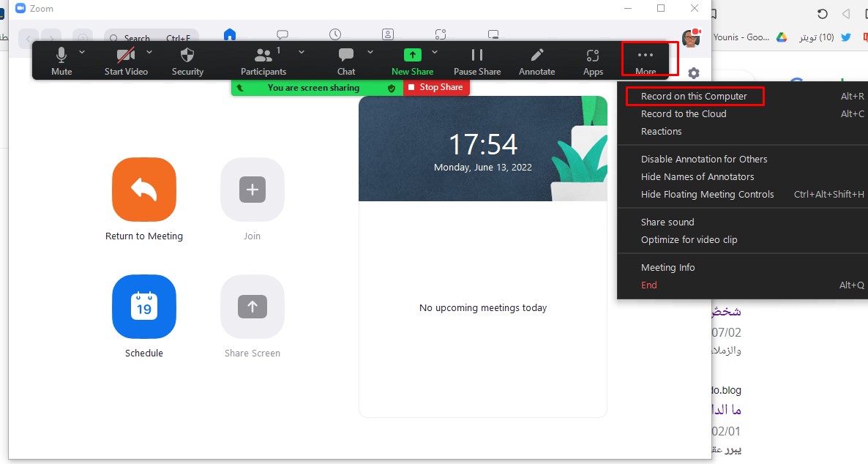Select Record on this Computer

pos(694,97)
